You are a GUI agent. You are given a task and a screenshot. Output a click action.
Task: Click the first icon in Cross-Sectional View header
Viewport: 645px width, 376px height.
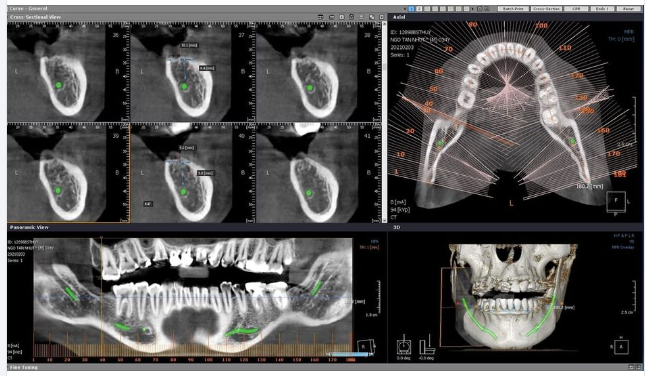320,17
